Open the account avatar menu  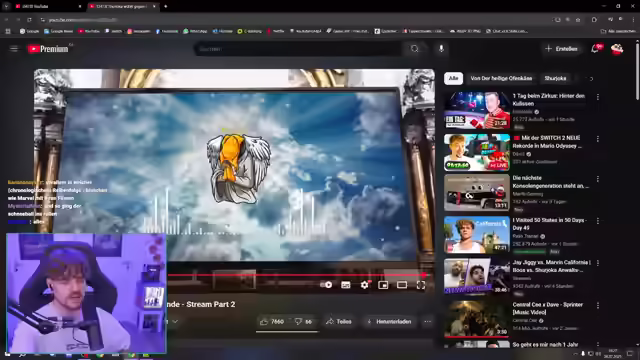tap(617, 49)
